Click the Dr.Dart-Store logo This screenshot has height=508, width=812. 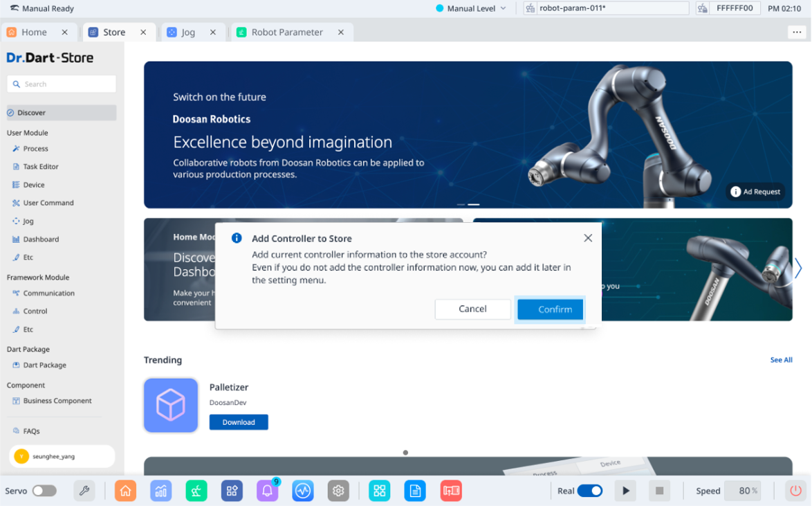(50, 57)
